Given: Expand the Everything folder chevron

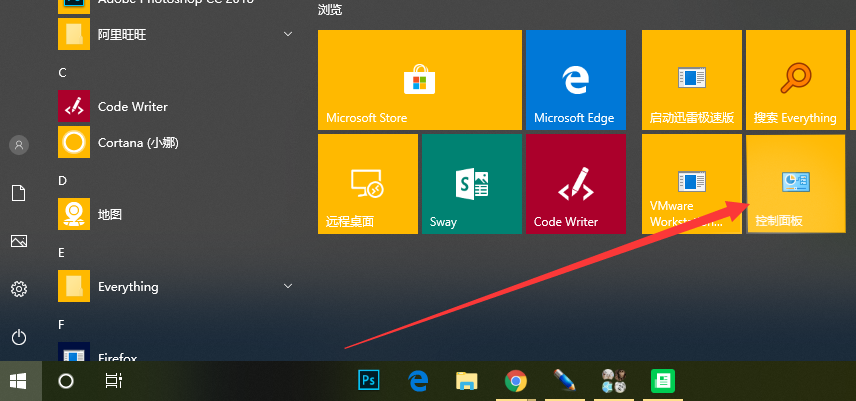Looking at the screenshot, I should point(288,286).
